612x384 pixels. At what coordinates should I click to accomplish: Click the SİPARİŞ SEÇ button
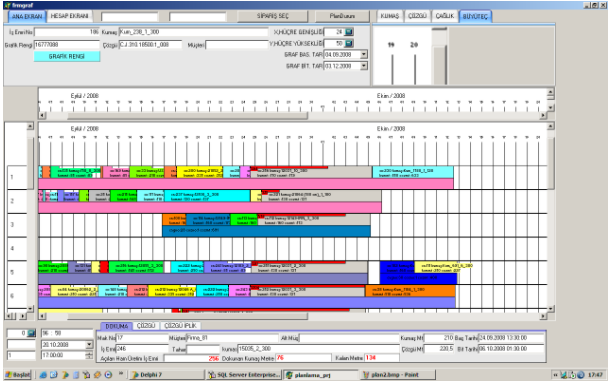272,16
